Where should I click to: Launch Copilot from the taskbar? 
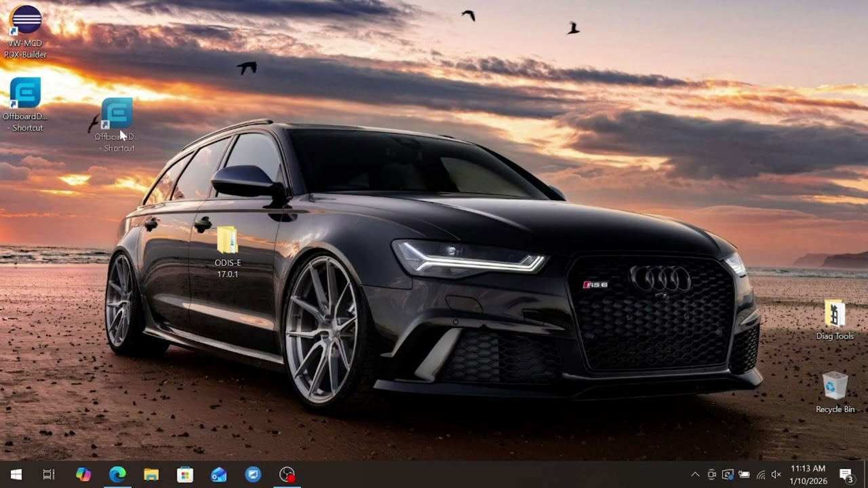point(83,474)
